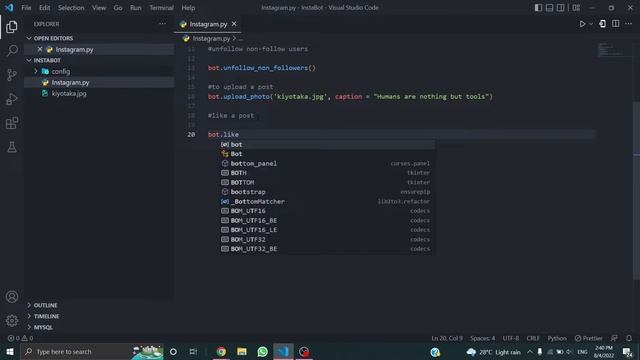Toggle the primary side bar layout
This screenshot has height=360, width=640.
pyautogui.click(x=538, y=8)
